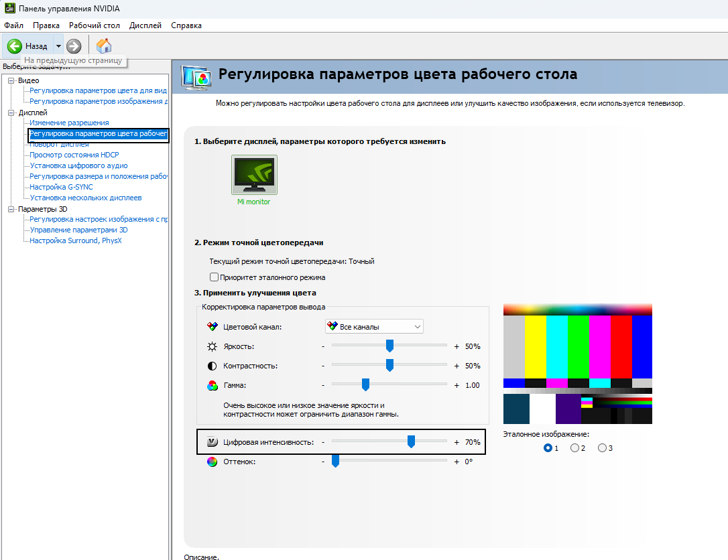
Task: Click the 70% digital vibrance value
Action: point(473,442)
